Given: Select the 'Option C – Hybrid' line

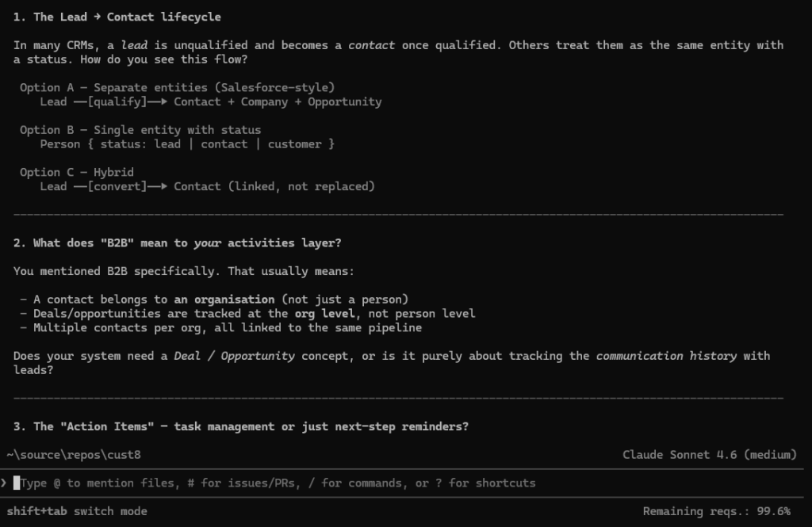Looking at the screenshot, I should [x=77, y=172].
